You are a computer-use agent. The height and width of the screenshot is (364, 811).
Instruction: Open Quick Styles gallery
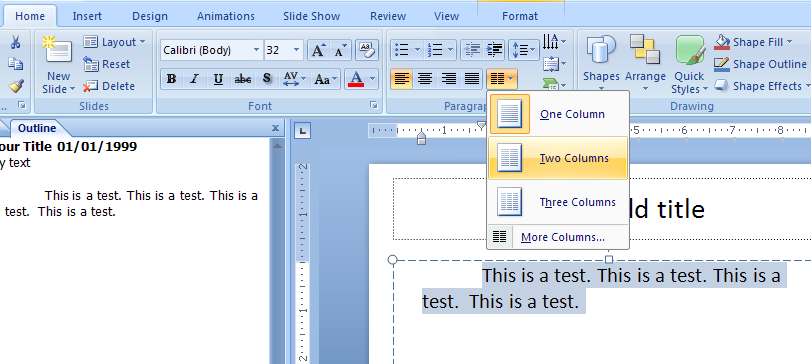pyautogui.click(x=689, y=64)
